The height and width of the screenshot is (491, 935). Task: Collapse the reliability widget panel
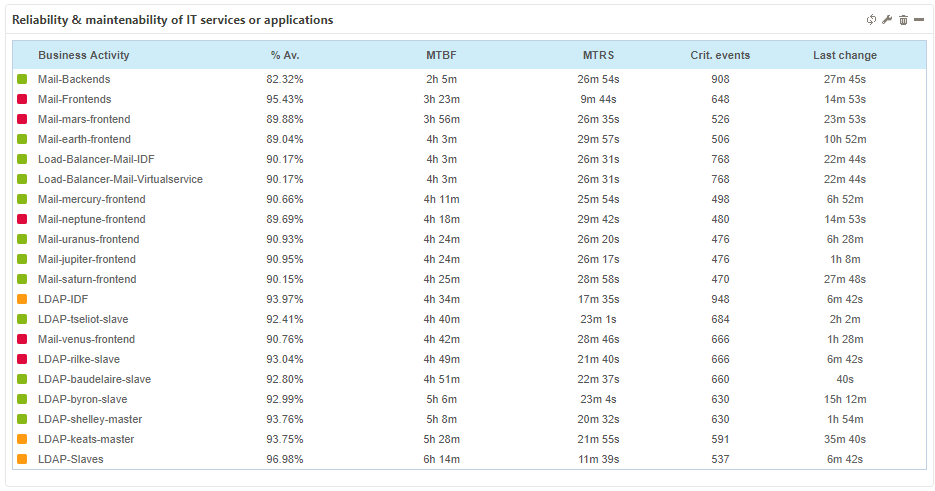tap(919, 20)
